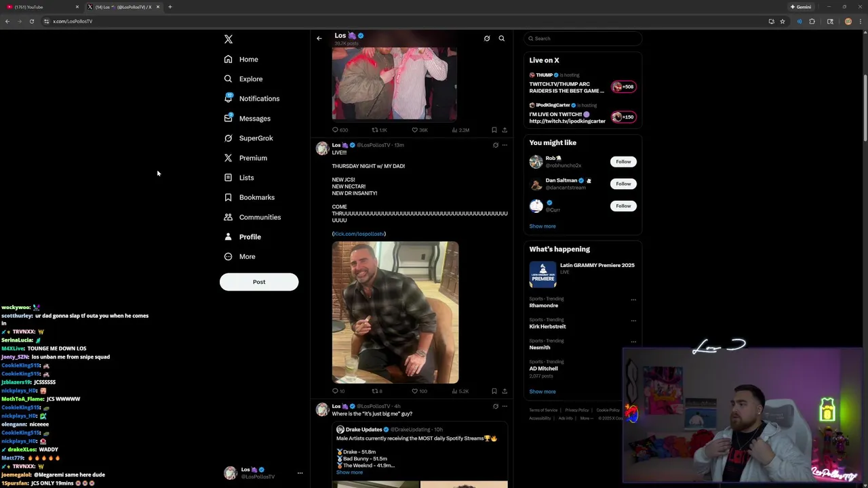Click the X logo in the sidebar
Screen dimensions: 868x488
pos(229,39)
